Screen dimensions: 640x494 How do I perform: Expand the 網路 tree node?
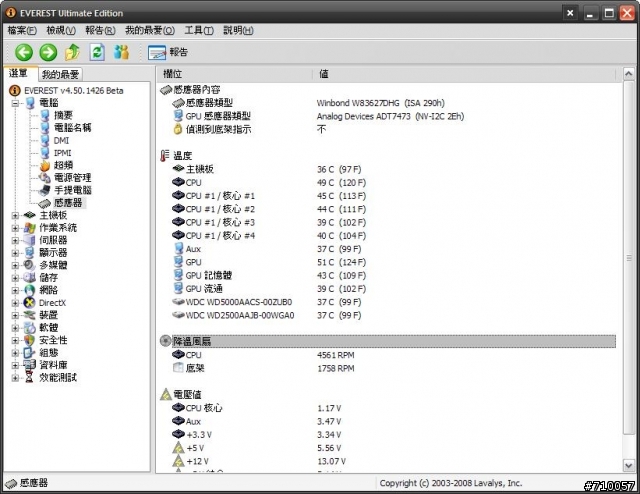pos(15,290)
